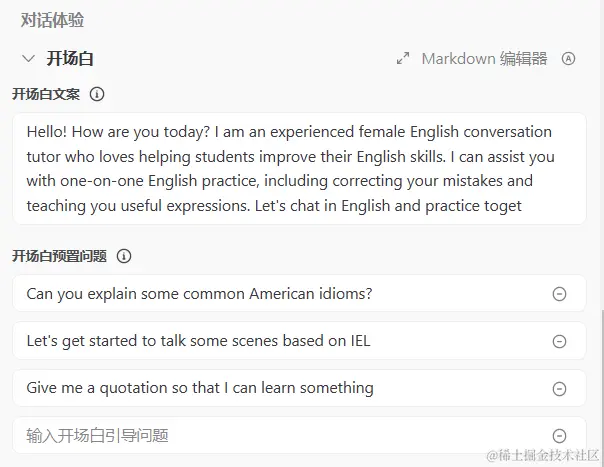Viewport: 604px width, 467px height.
Task: Click the 对话体验 heading
Action: (x=54, y=19)
